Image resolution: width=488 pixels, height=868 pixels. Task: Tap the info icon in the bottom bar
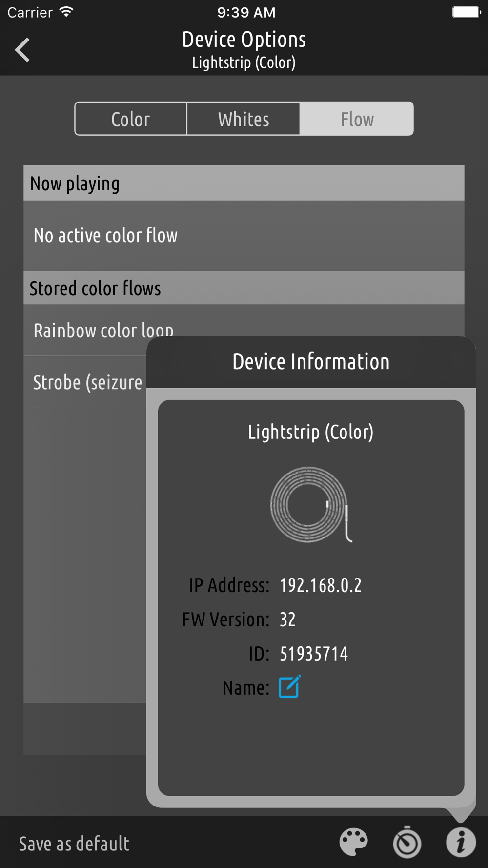click(x=461, y=842)
